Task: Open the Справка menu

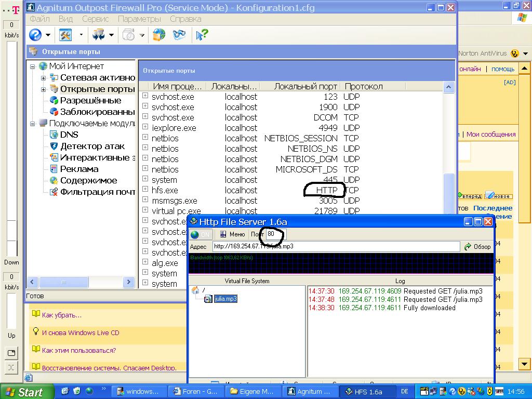Action: (x=185, y=19)
